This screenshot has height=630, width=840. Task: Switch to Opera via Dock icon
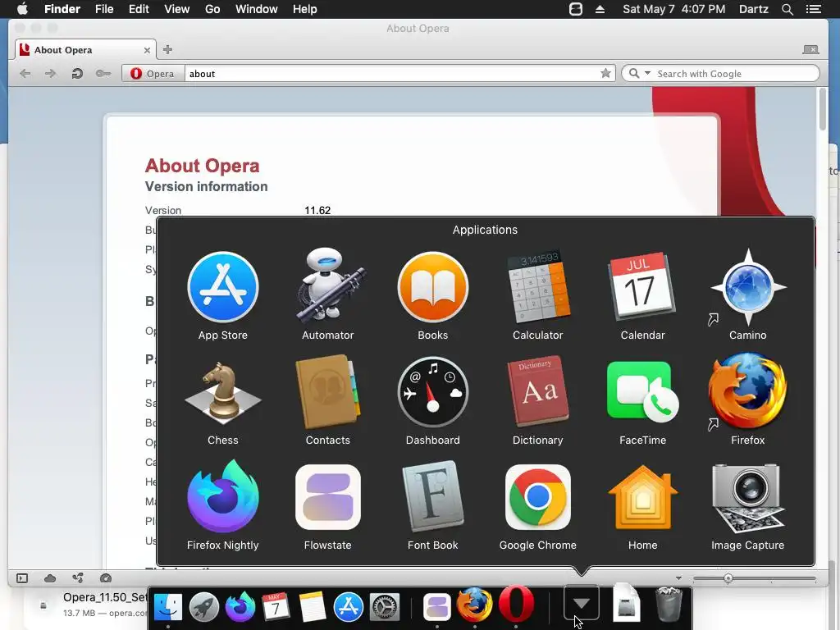[x=516, y=605]
